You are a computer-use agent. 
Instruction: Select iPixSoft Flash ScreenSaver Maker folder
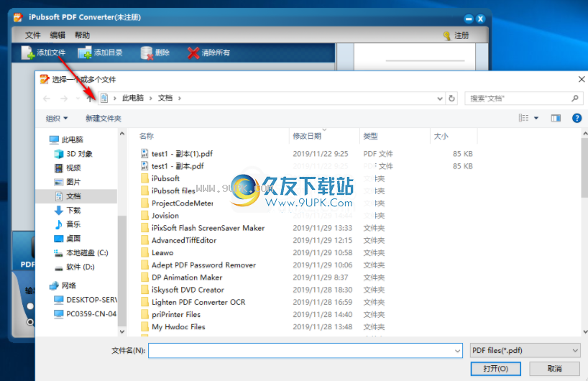203,228
